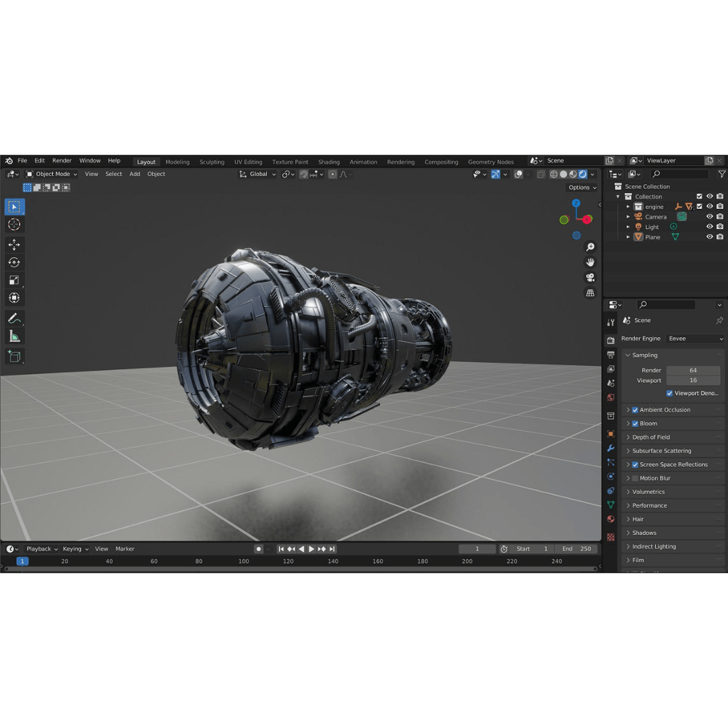Open the Modifier properties wrench icon
728x728 pixels.
click(611, 448)
